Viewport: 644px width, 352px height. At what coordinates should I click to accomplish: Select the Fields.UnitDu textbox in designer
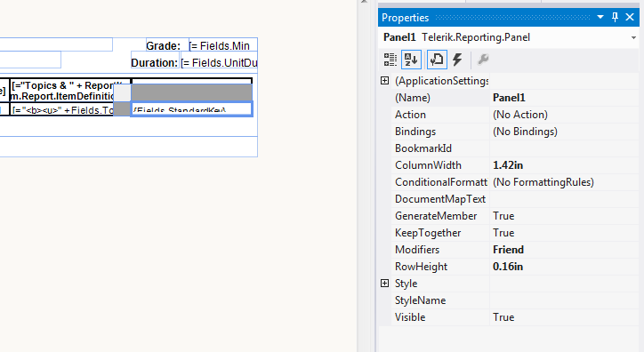(x=219, y=60)
